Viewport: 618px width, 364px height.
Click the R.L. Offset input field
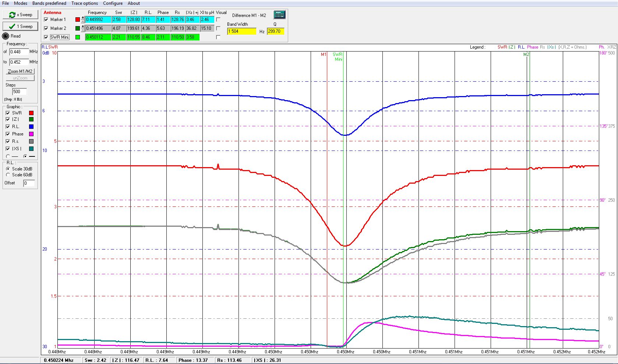[x=29, y=183]
